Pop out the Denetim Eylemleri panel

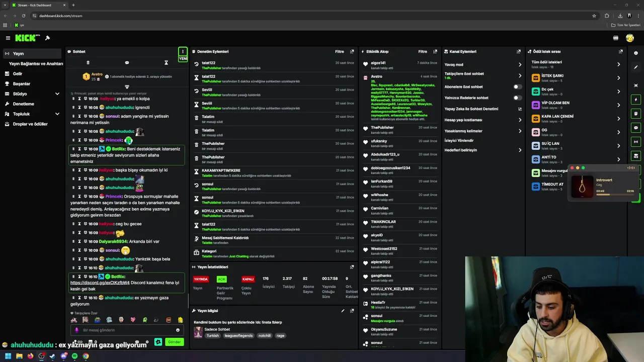point(352,51)
